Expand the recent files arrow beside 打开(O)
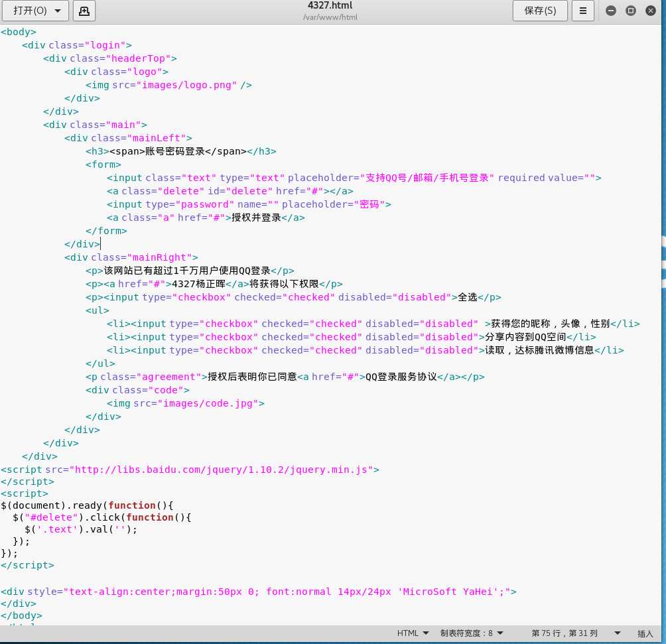The width and height of the screenshot is (666, 644). pos(58,11)
